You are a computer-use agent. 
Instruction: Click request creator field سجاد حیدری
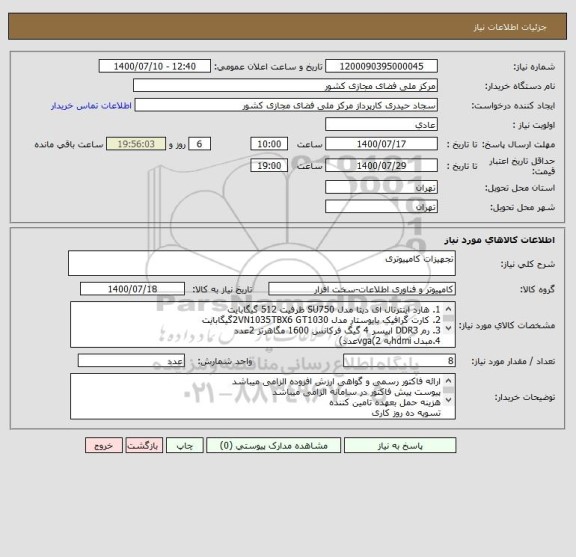coord(286,105)
